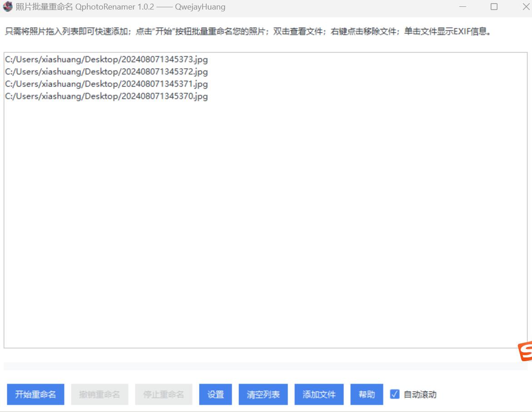Add files via 添加文件 button
This screenshot has width=532, height=412.
[319, 394]
